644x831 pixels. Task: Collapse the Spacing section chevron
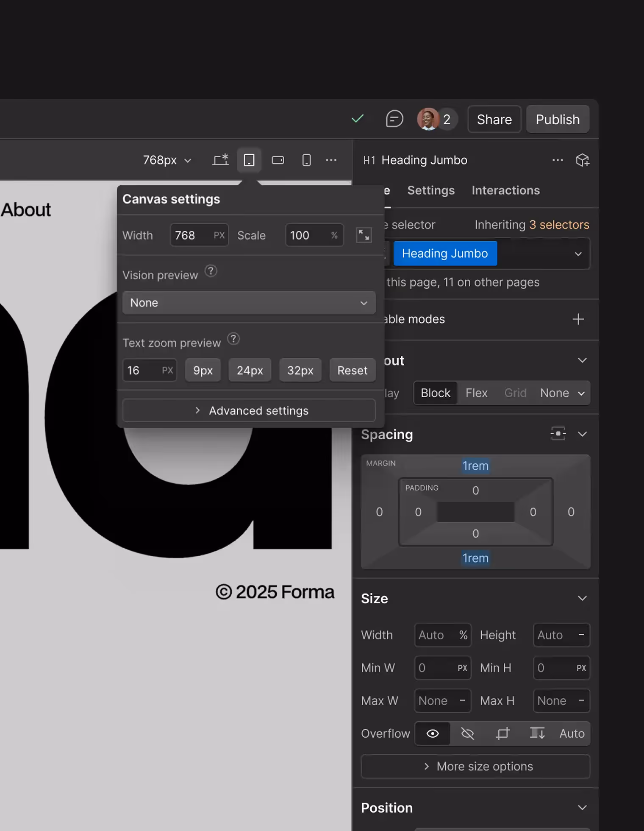coord(583,434)
